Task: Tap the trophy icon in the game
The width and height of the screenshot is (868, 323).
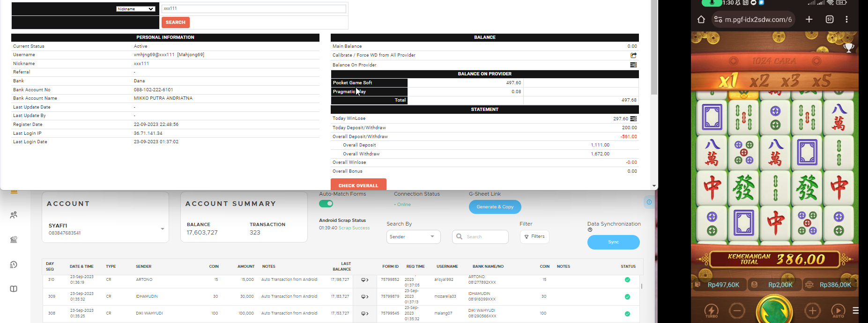Action: coord(849,47)
